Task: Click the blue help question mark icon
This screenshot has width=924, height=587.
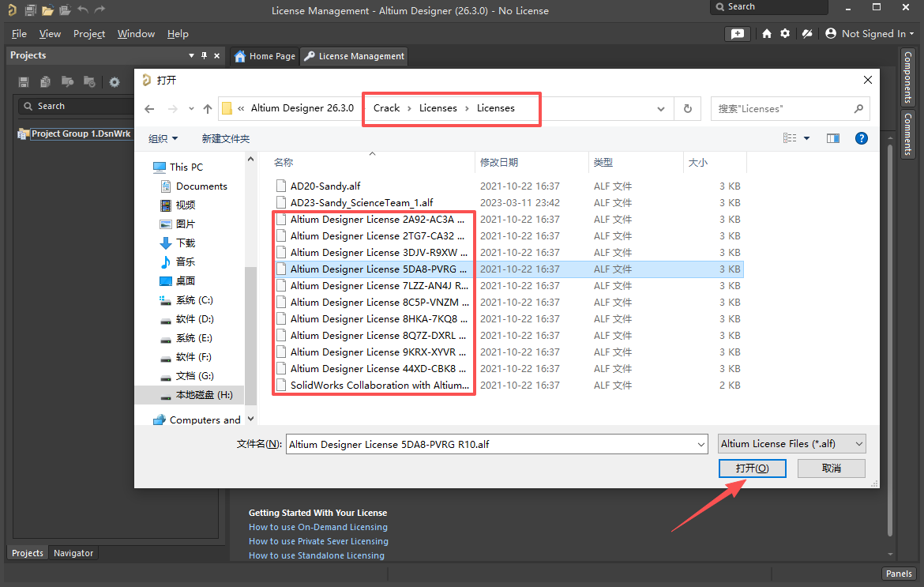Action: pos(862,138)
